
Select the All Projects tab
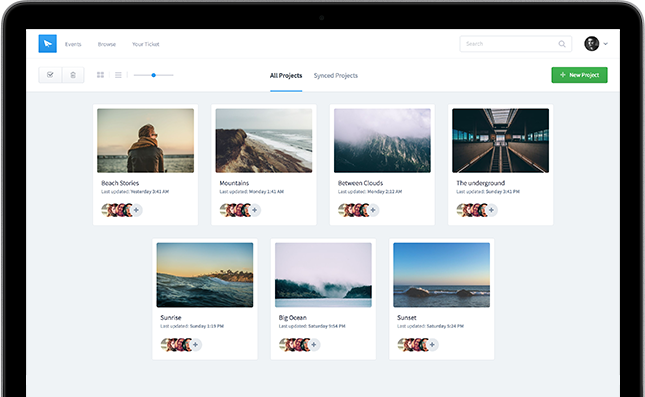[286, 76]
